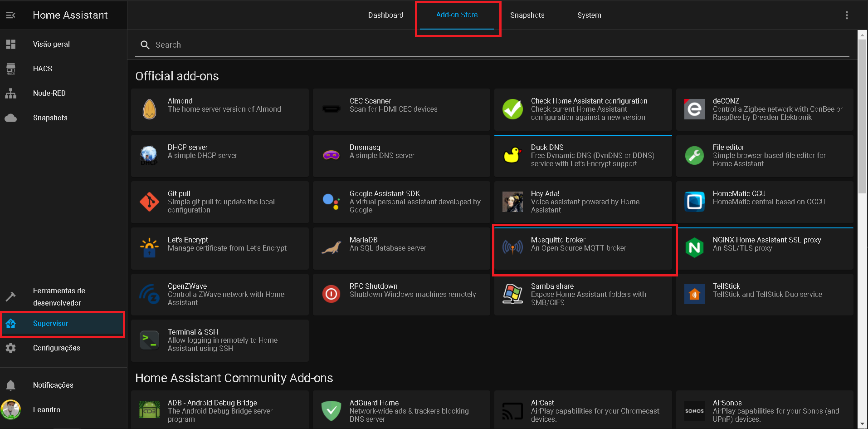Click the CEC Scanner HDMI icon

[x=331, y=109]
